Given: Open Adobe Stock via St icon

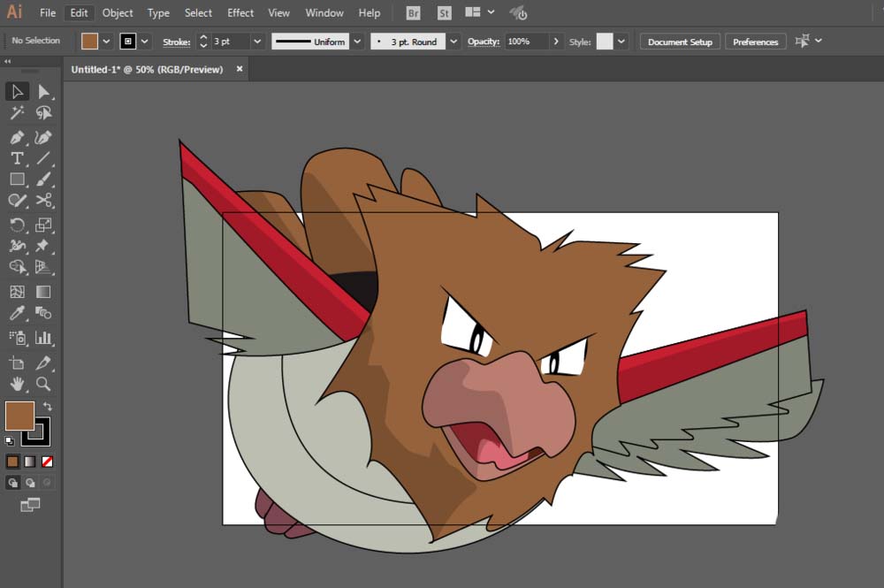Looking at the screenshot, I should pyautogui.click(x=445, y=13).
